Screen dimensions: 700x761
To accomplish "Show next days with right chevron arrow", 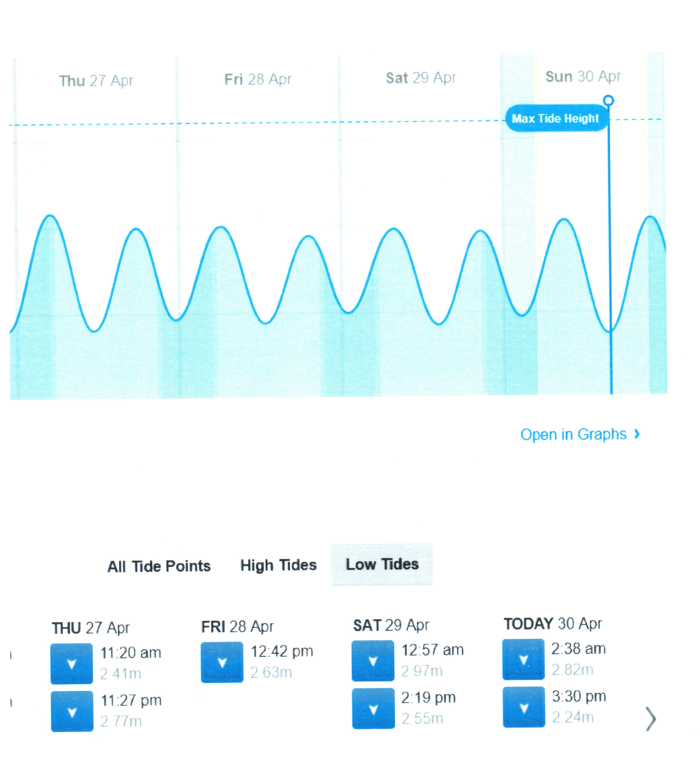I will click(x=650, y=718).
